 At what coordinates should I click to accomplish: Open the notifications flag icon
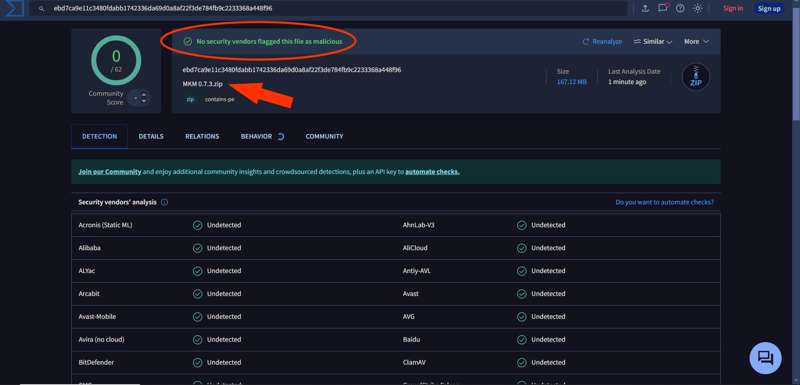[x=663, y=8]
